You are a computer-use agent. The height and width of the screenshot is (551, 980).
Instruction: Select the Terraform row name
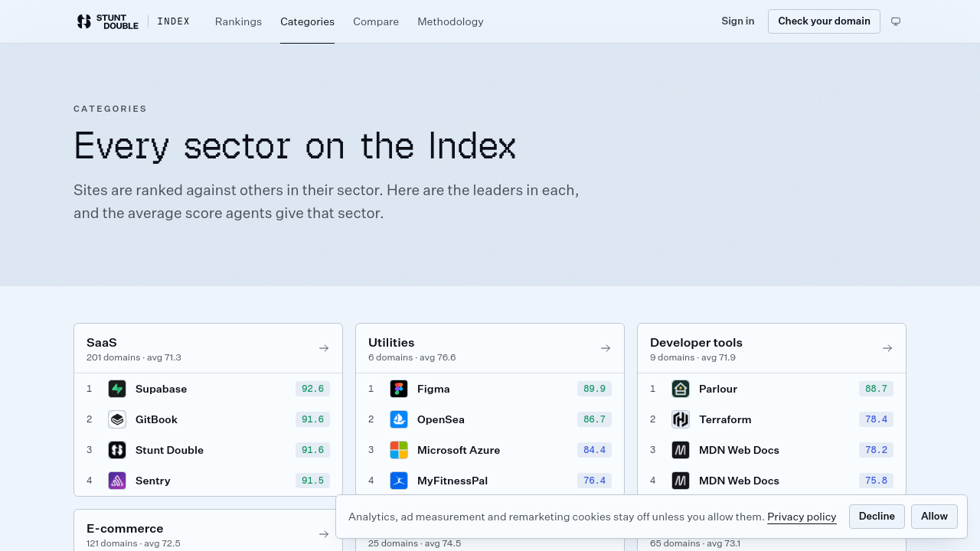[725, 419]
